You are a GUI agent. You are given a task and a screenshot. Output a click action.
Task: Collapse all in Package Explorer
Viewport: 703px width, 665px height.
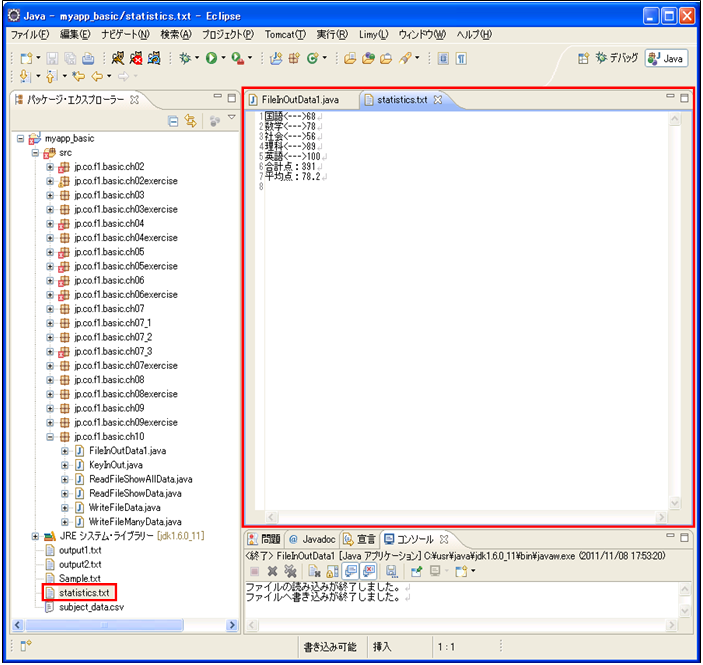point(173,120)
